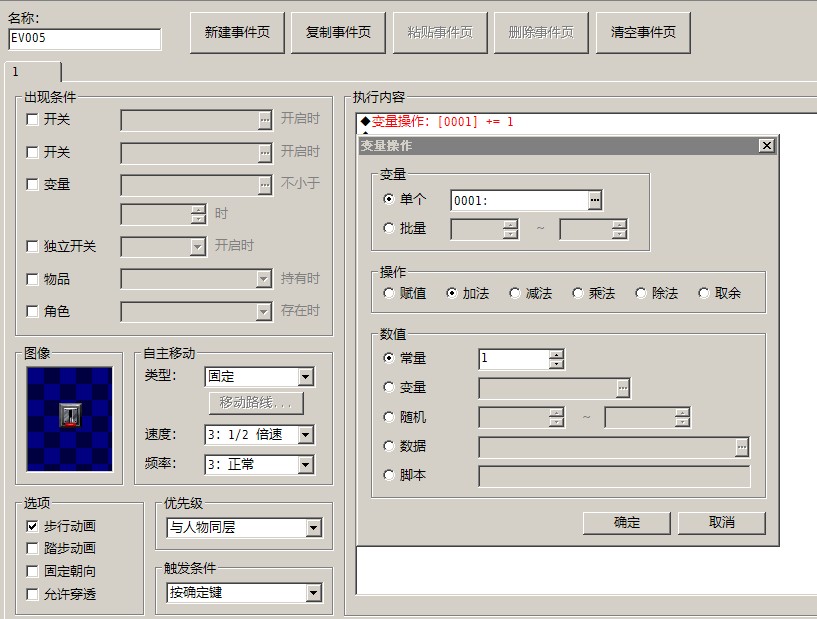Increase the 常量 value with the stepper
Image resolution: width=817 pixels, height=619 pixels.
point(556,354)
